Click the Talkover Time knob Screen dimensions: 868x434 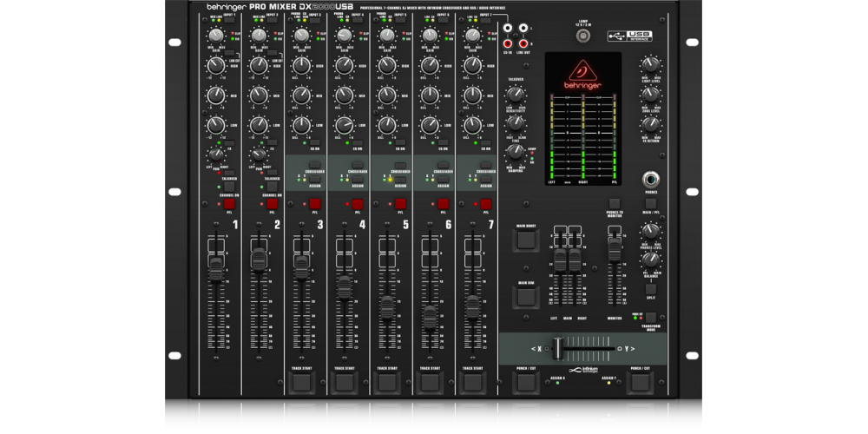[x=516, y=122]
